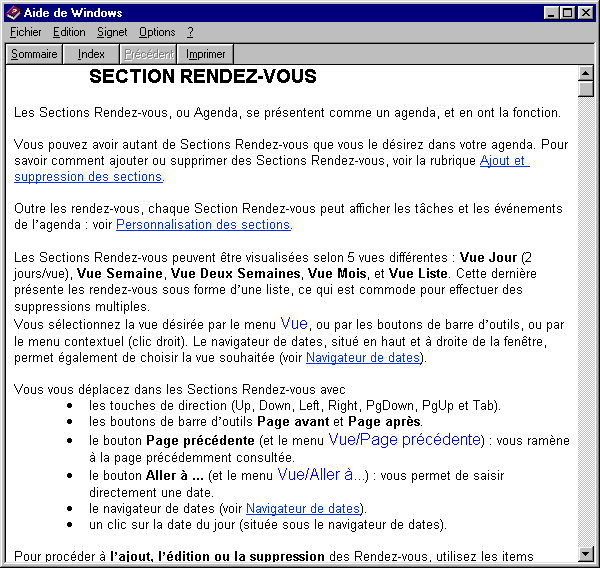Screen dimensions: 600x568
Task: Click the bold 'Vue Mois' text
Action: pos(337,273)
